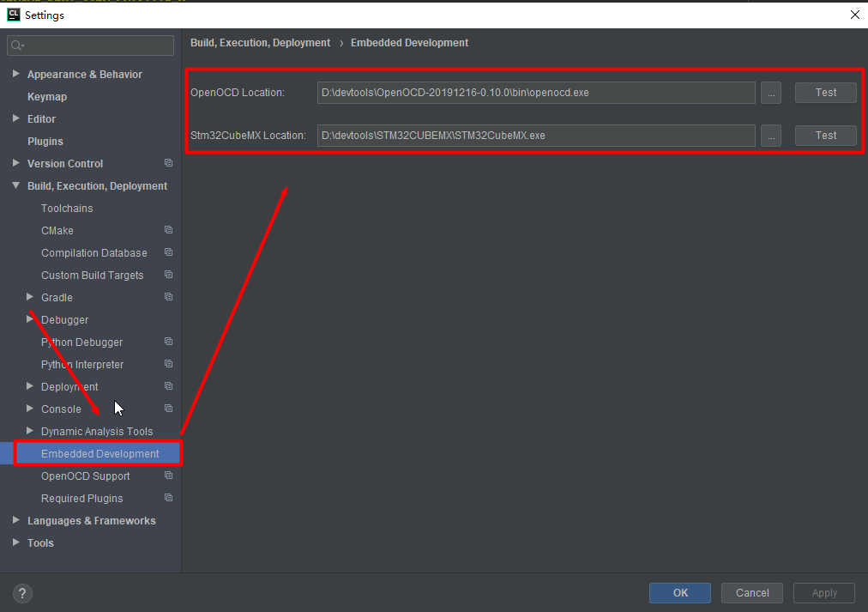Expand the Gradle node

[x=30, y=297]
